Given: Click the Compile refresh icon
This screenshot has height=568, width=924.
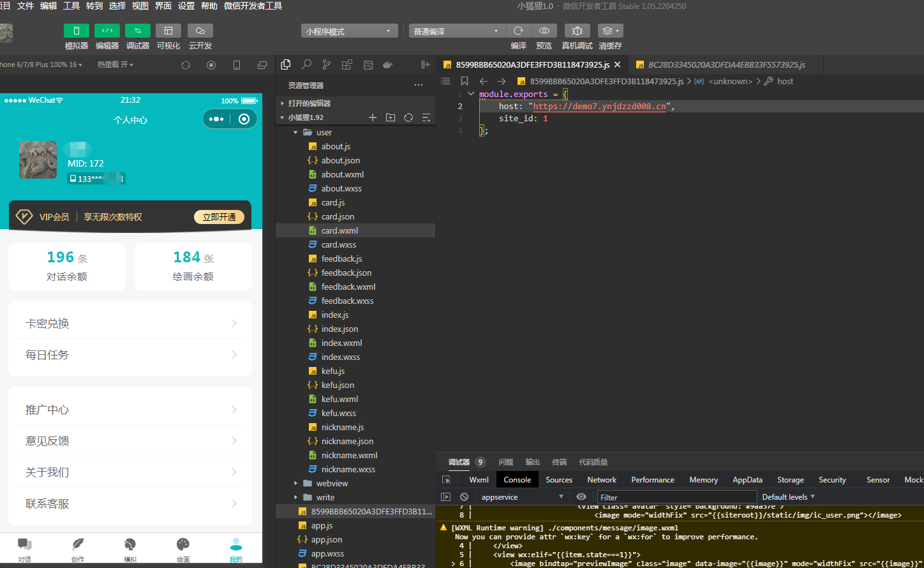Looking at the screenshot, I should click(519, 31).
